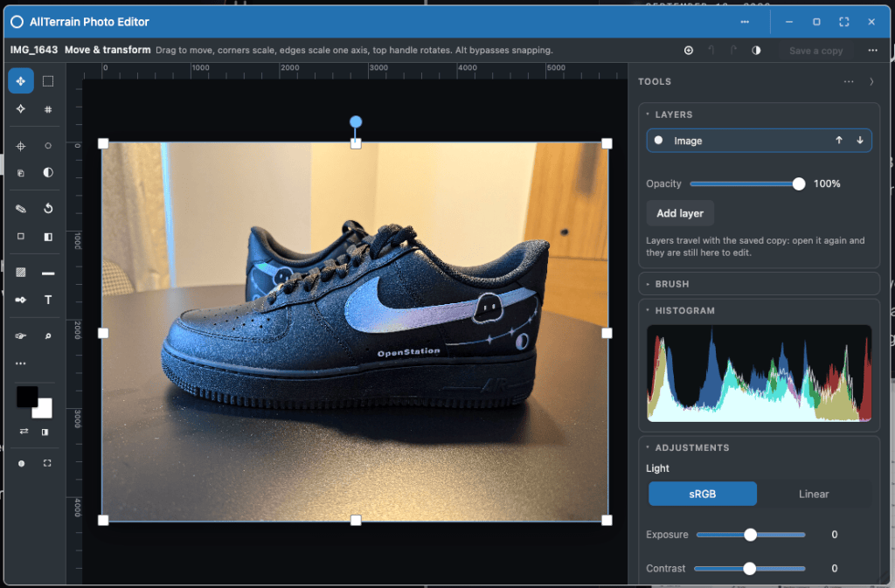Enter full screen from the title bar
The height and width of the screenshot is (588, 895).
pyautogui.click(x=844, y=22)
